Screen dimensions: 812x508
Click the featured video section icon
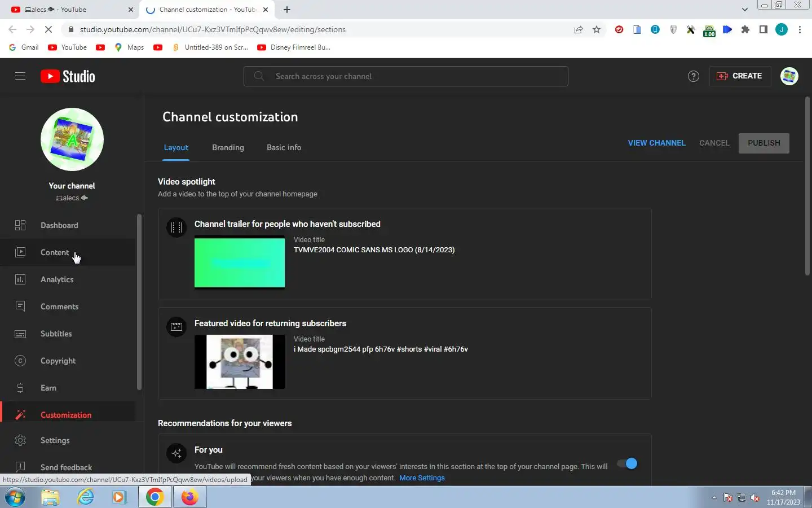tap(176, 327)
